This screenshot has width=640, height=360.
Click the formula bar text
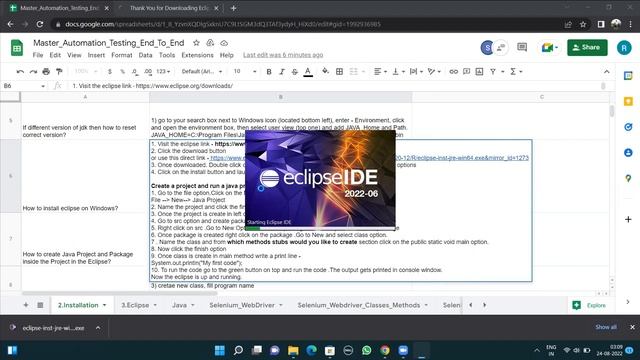coord(153,86)
